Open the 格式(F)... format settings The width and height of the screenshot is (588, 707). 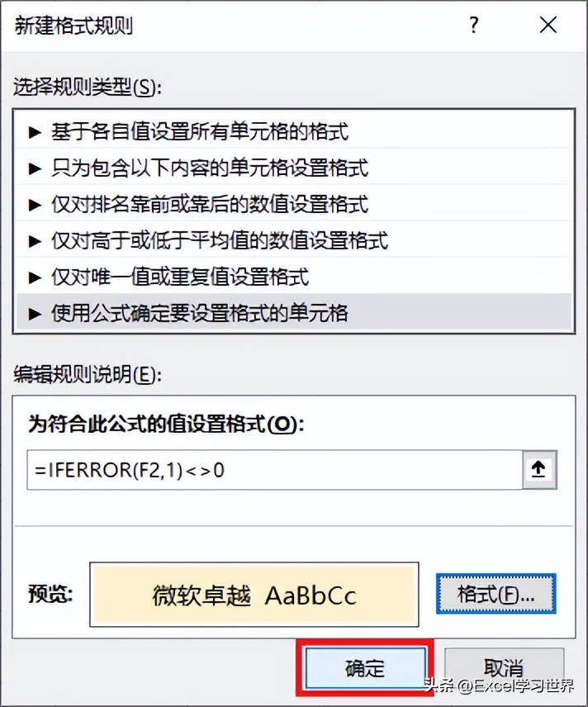tap(496, 594)
